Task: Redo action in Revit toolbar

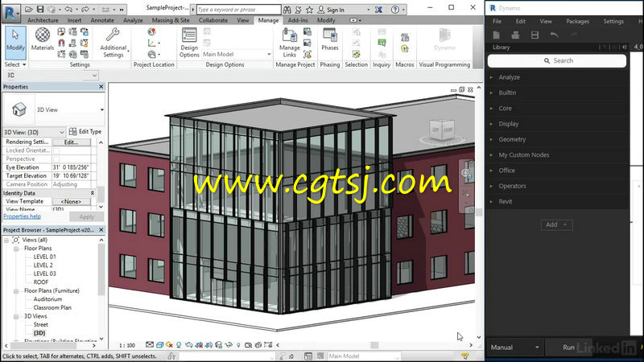Action: 85,10
